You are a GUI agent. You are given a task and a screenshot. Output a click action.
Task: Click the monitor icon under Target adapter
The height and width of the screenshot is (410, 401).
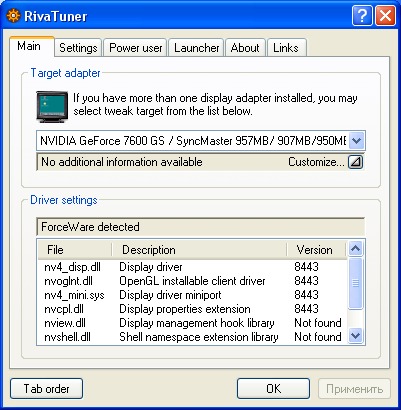click(x=52, y=106)
